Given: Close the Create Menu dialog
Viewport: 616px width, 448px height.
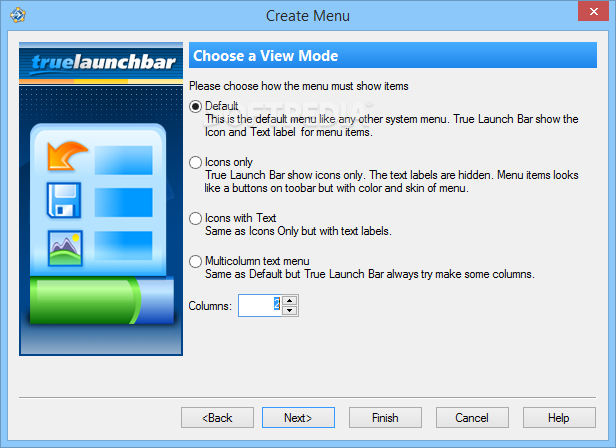Looking at the screenshot, I should [x=593, y=11].
